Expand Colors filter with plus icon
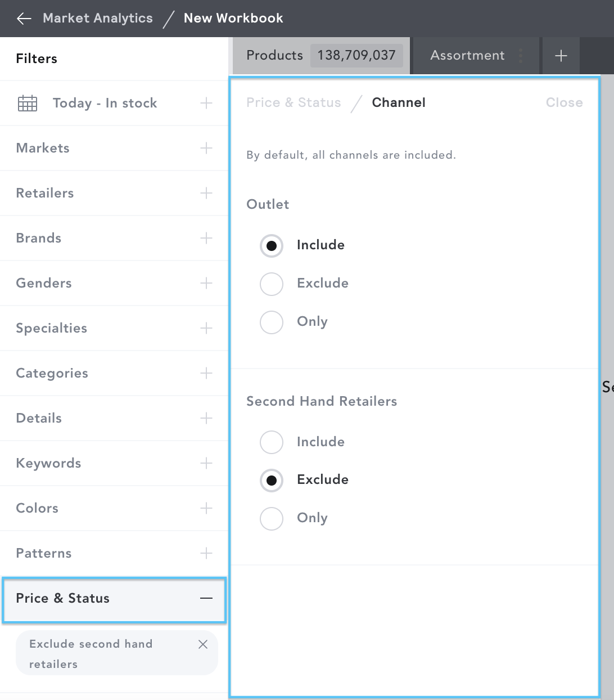This screenshot has height=700, width=614. (206, 508)
